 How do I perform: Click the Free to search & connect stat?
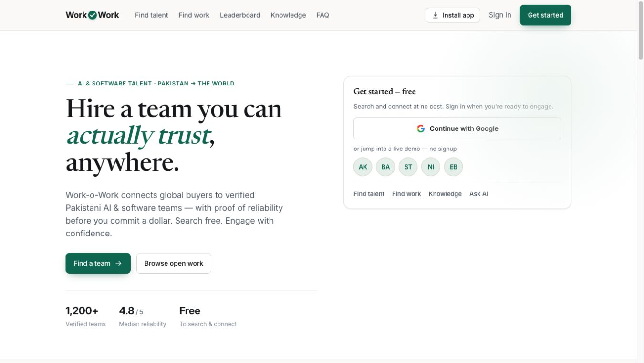tap(208, 317)
